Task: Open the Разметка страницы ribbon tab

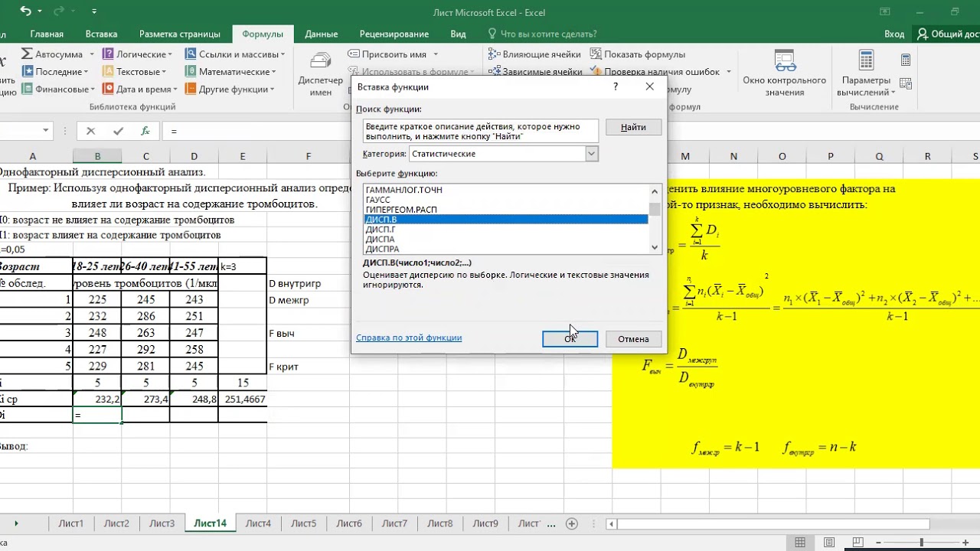Action: click(180, 34)
